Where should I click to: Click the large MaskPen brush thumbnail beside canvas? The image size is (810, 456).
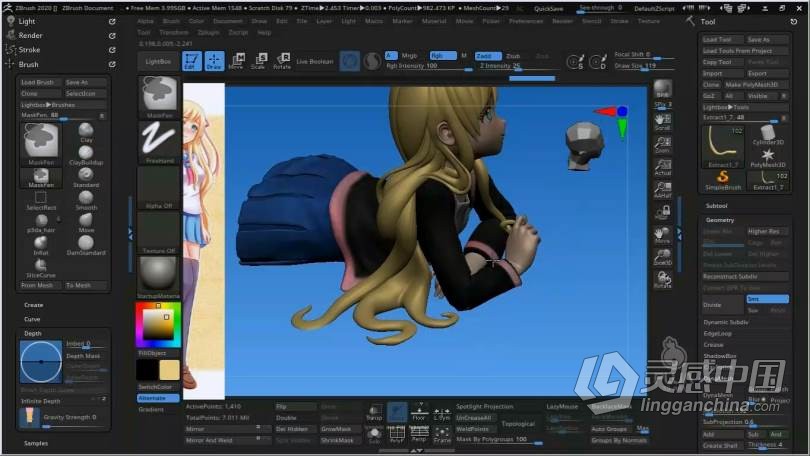pyautogui.click(x=159, y=97)
